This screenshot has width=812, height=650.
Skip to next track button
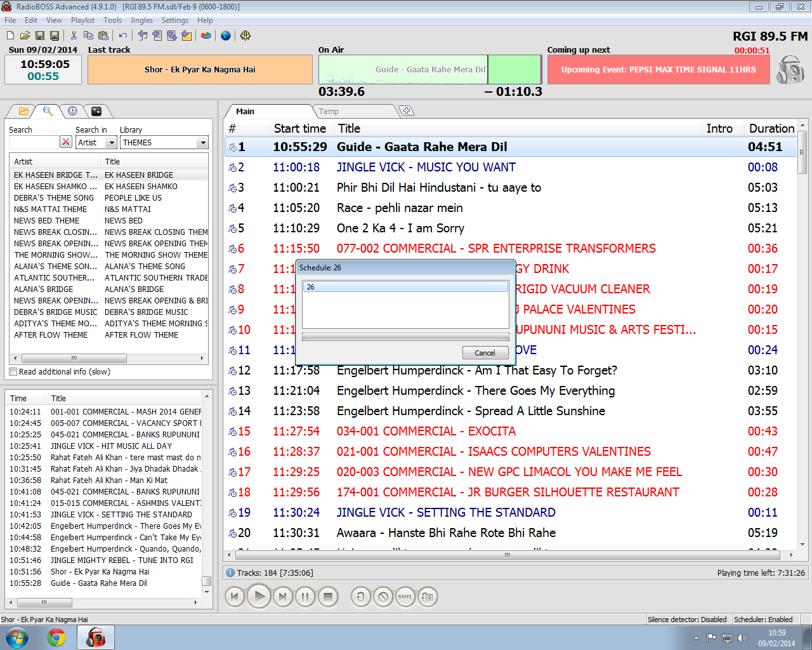click(x=283, y=597)
